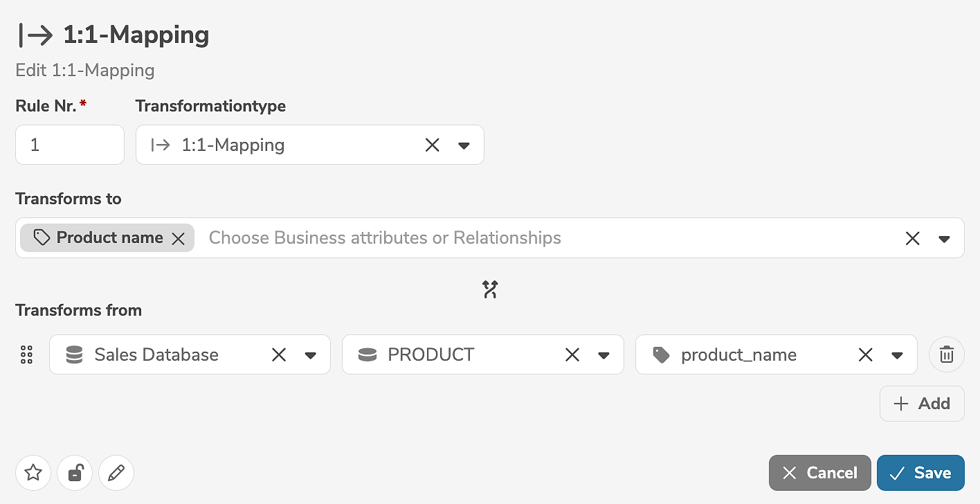
Task: Click the Add button
Action: click(922, 404)
